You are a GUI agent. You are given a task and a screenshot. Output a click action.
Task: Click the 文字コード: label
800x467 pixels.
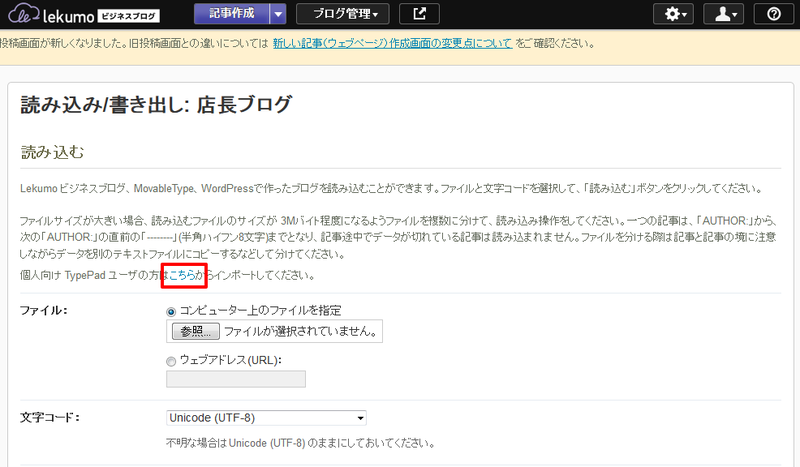click(x=50, y=417)
